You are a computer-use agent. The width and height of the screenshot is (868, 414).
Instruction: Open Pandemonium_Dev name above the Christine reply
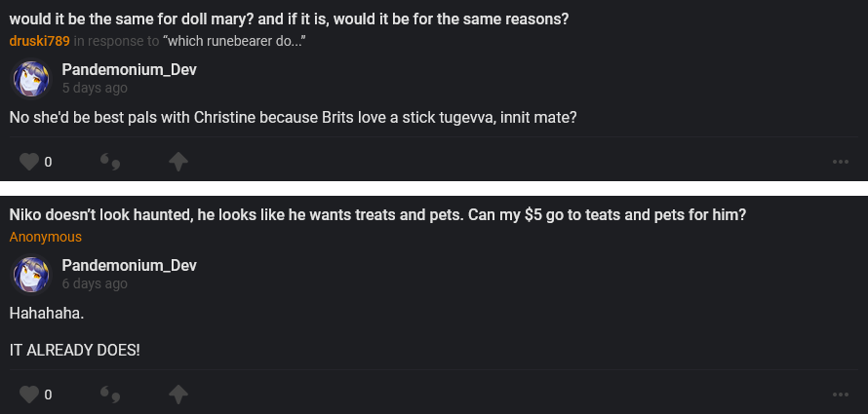tap(130, 70)
